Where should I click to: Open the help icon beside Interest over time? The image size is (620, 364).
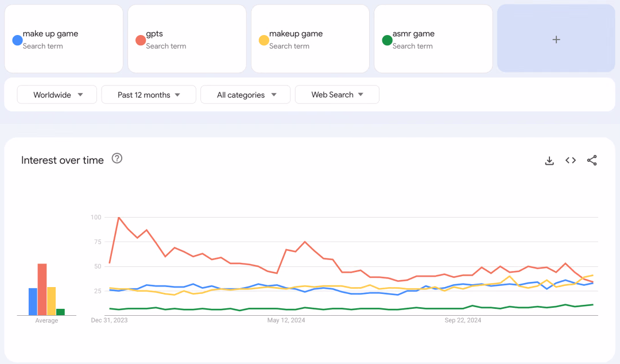pyautogui.click(x=117, y=158)
